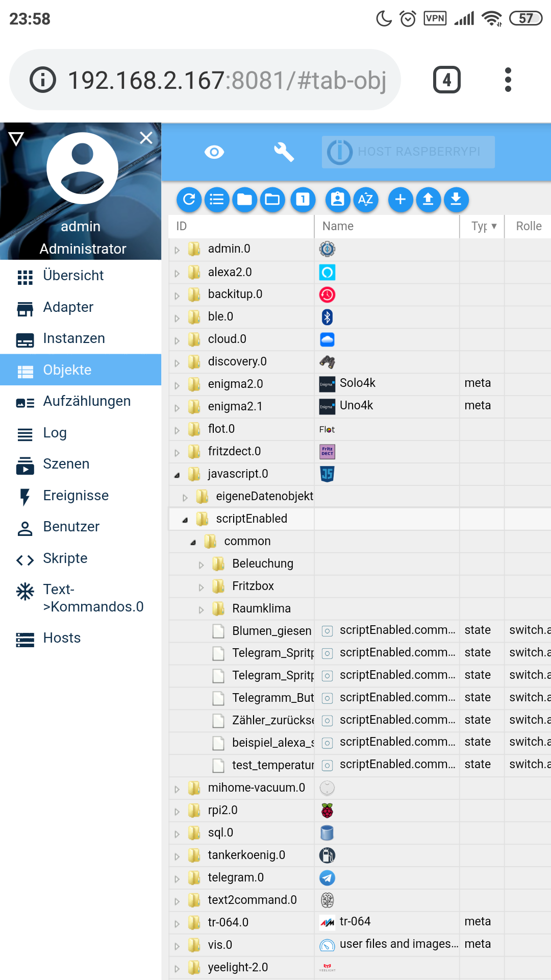The height and width of the screenshot is (980, 551).
Task: Click the outlined folder expand-all icon
Action: (272, 200)
